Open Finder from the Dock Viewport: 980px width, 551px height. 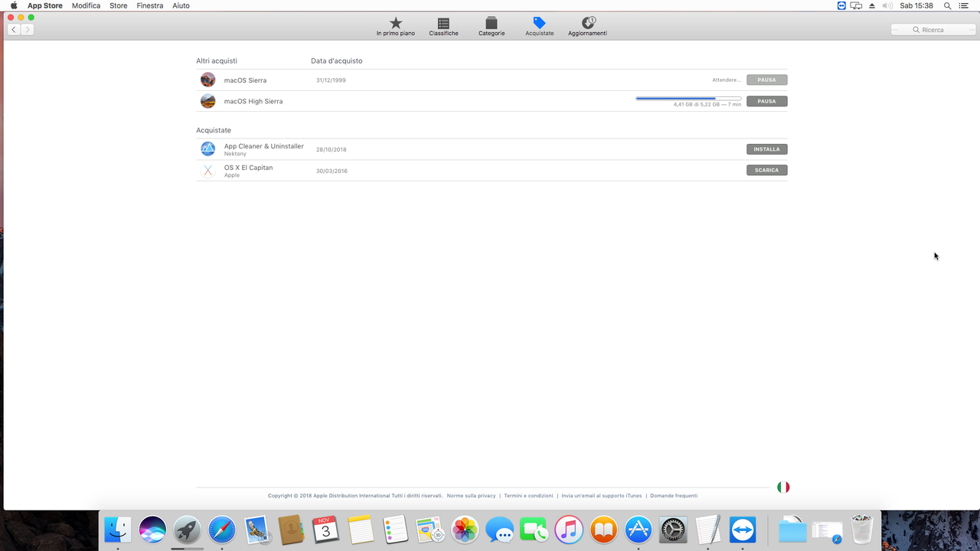[x=118, y=530]
